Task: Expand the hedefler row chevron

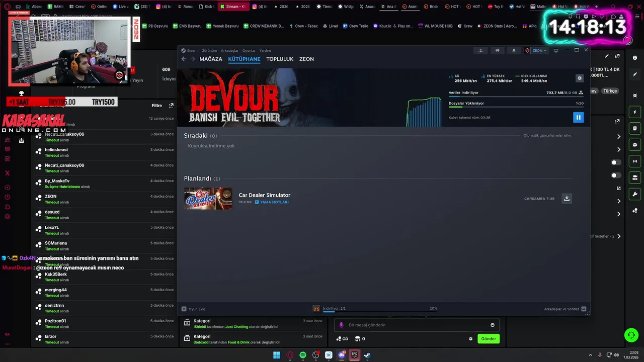Action: click(x=619, y=236)
